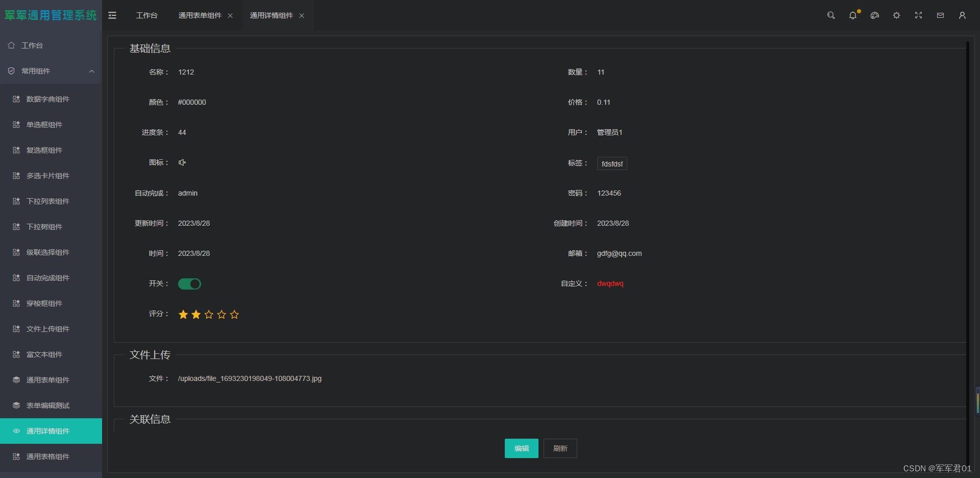980x478 pixels.
Task: Open the mail envelope icon
Action: 940,15
